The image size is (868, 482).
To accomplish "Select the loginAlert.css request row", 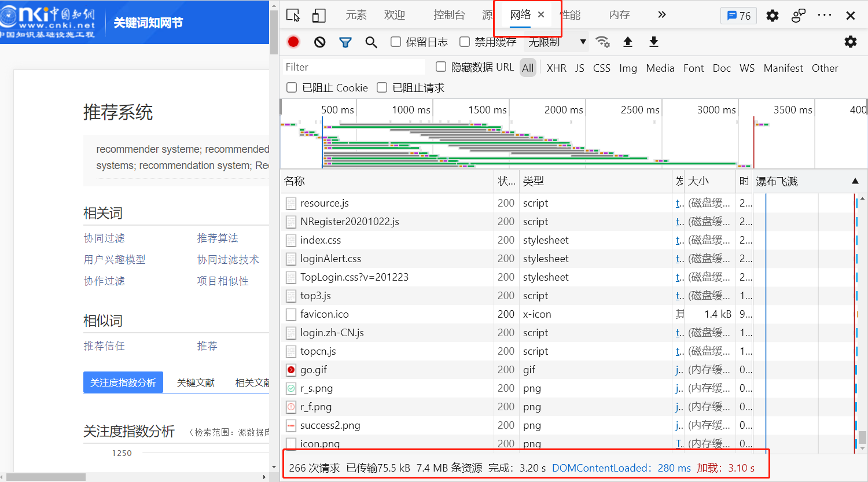I will 516,259.
